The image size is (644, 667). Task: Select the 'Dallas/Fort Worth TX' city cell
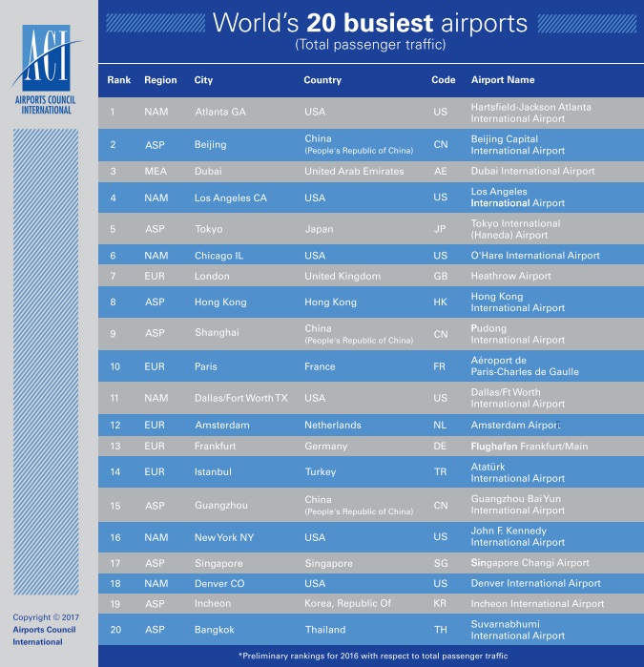coord(241,398)
